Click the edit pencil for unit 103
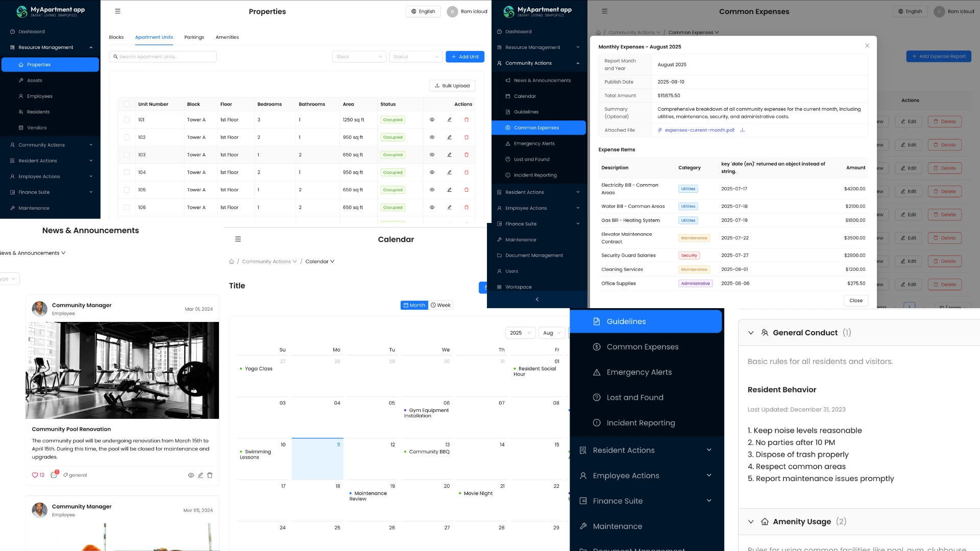Image resolution: width=980 pixels, height=551 pixels. coord(449,155)
